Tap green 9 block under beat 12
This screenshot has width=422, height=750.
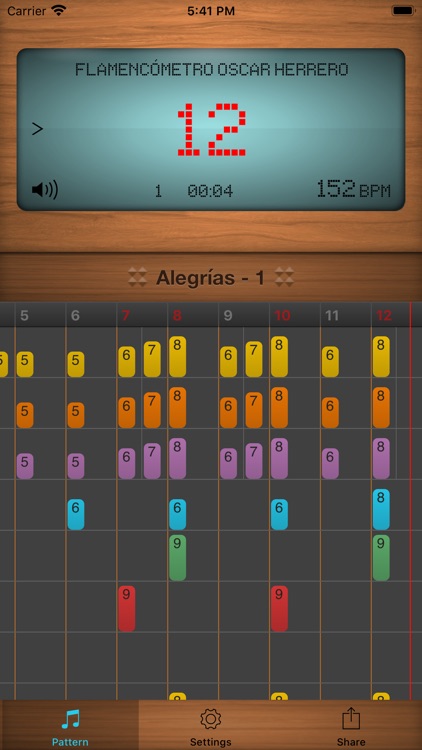point(381,558)
